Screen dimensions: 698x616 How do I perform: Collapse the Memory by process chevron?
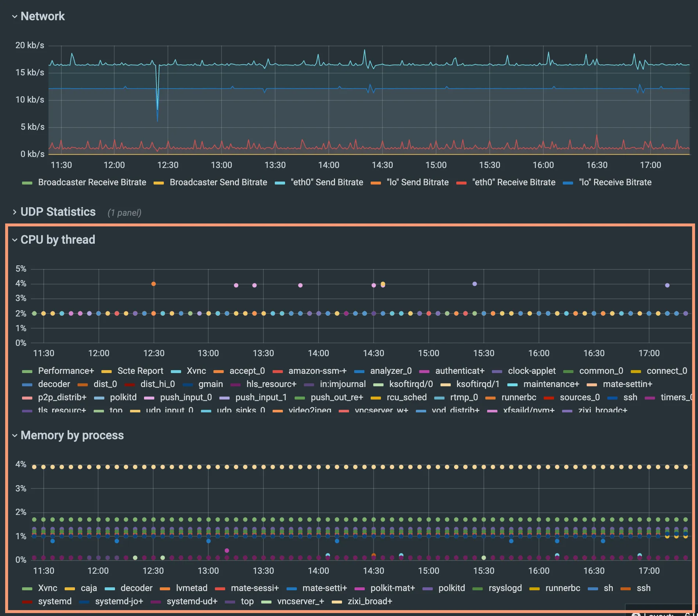click(x=15, y=436)
